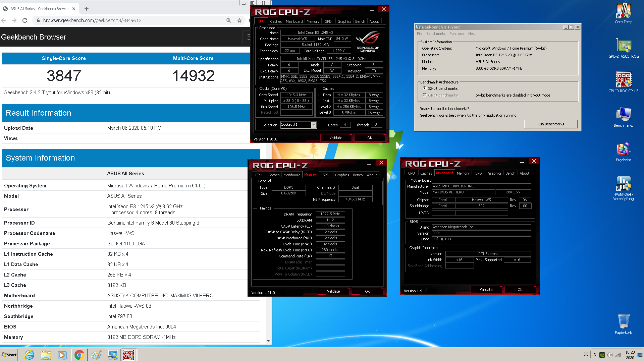Switch to Caches tab in top CPU-Z window

coord(276,21)
